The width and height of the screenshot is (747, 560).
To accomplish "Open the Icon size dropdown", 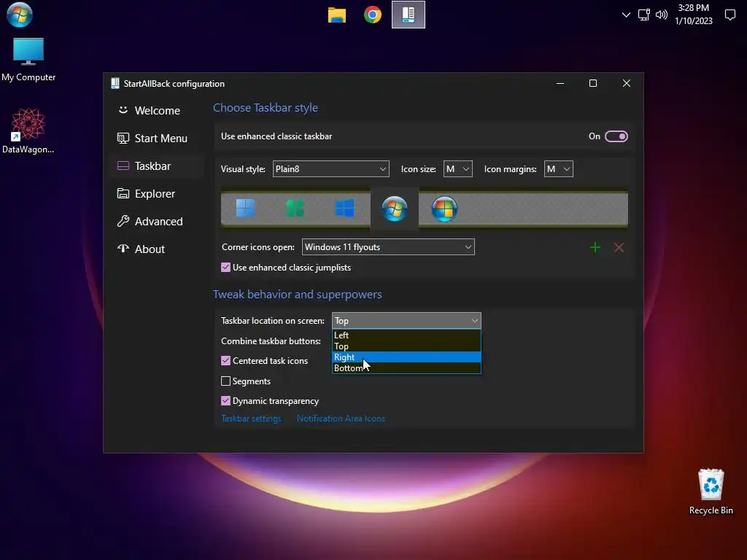I will click(x=458, y=169).
